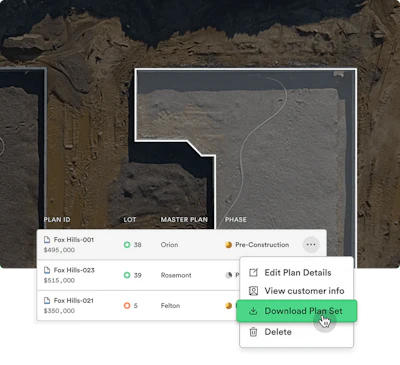400x365 pixels.
Task: Choose Download Plan Set option
Action: click(297, 311)
